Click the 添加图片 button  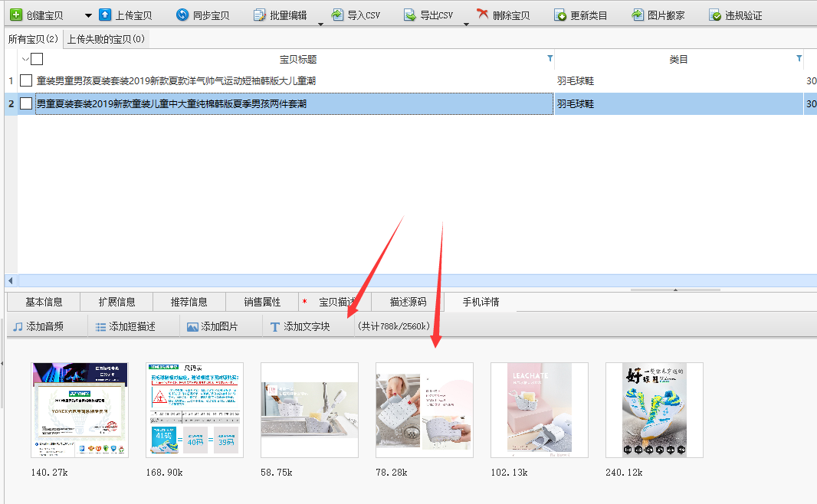pyautogui.click(x=212, y=326)
